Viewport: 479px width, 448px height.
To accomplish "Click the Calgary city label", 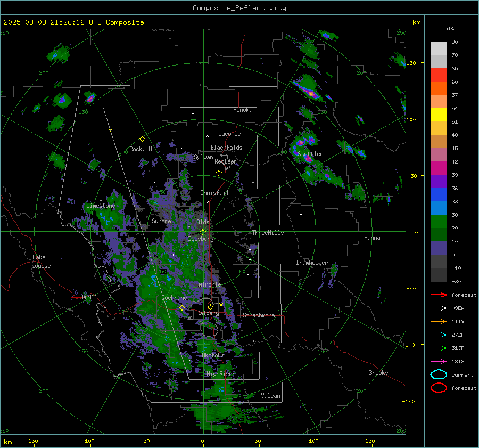I will [x=208, y=313].
